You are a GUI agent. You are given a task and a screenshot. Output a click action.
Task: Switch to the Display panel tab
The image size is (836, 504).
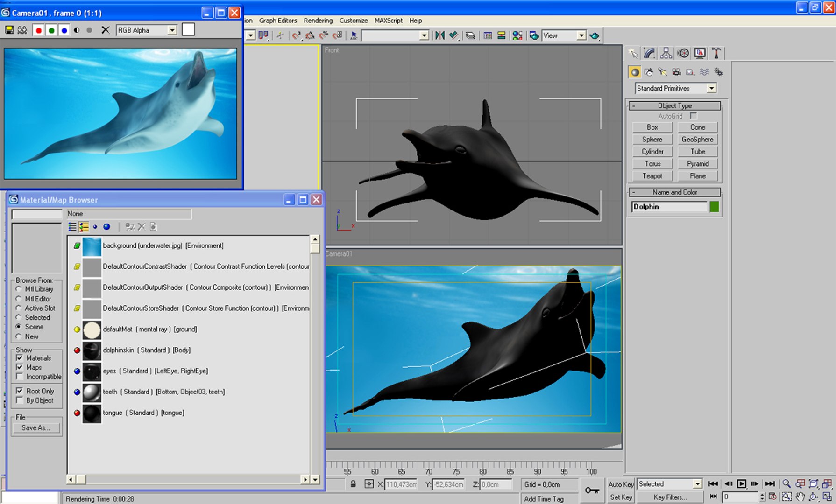tap(700, 53)
